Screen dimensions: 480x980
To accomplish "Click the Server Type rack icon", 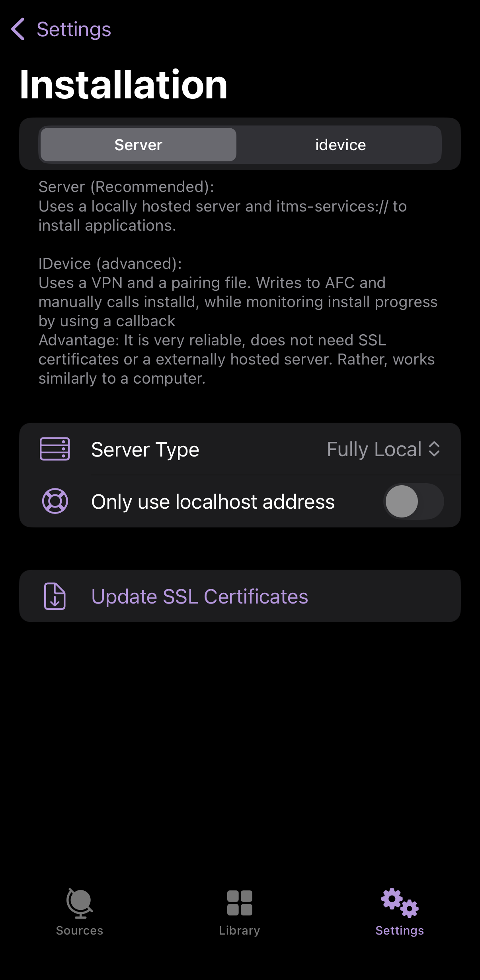I will [x=55, y=449].
